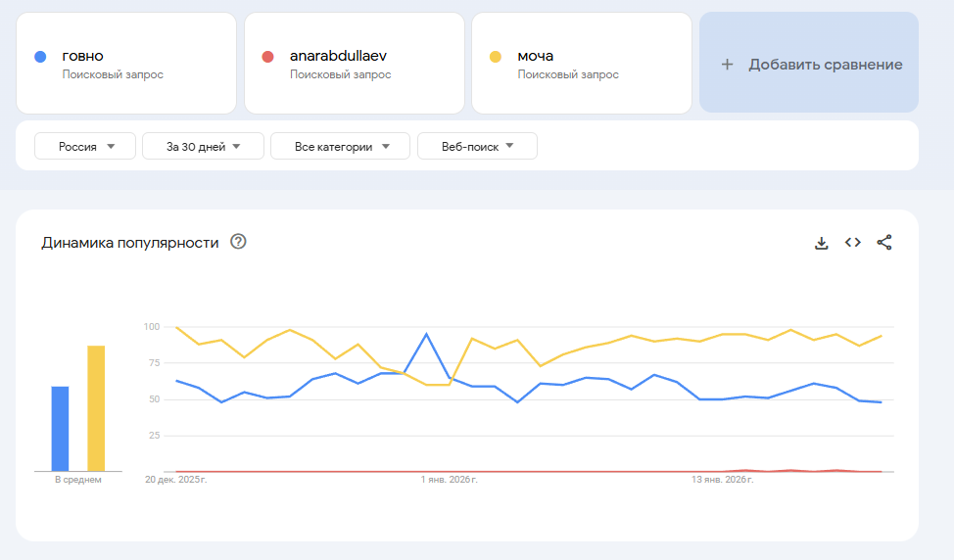
Task: Expand the За 30 дней period dropdown
Action: click(203, 147)
